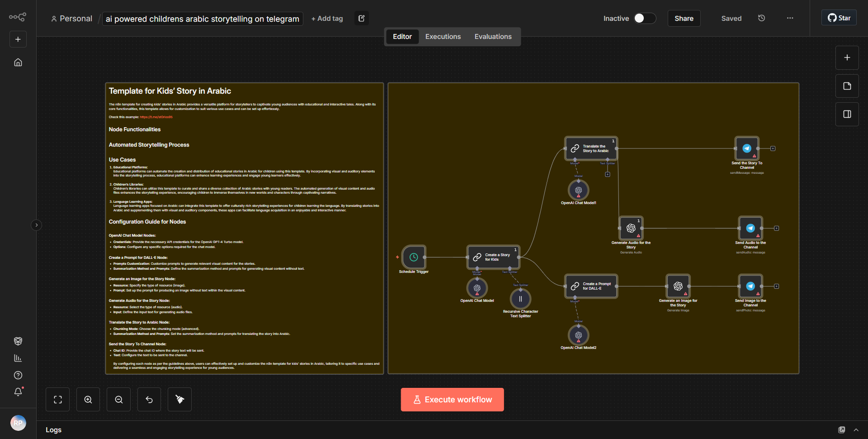This screenshot has width=868, height=439.
Task: Click the Use Cases heading in the note
Action: click(x=122, y=160)
